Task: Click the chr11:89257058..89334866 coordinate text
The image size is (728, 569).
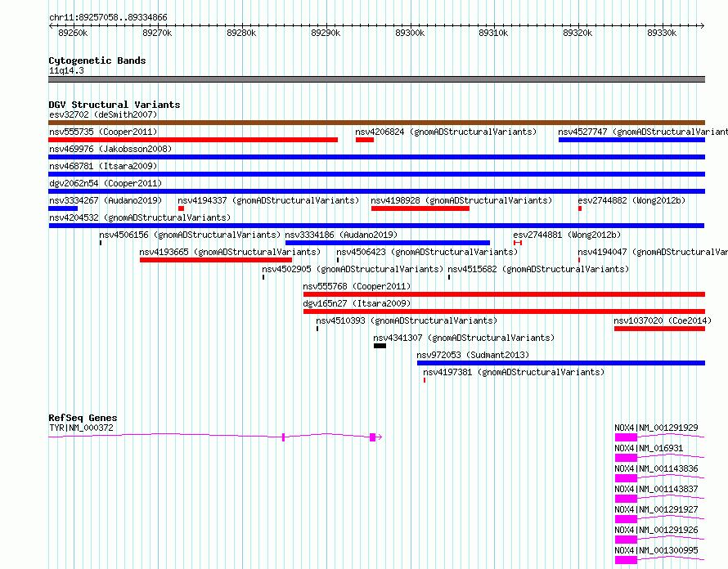Action: [108, 18]
